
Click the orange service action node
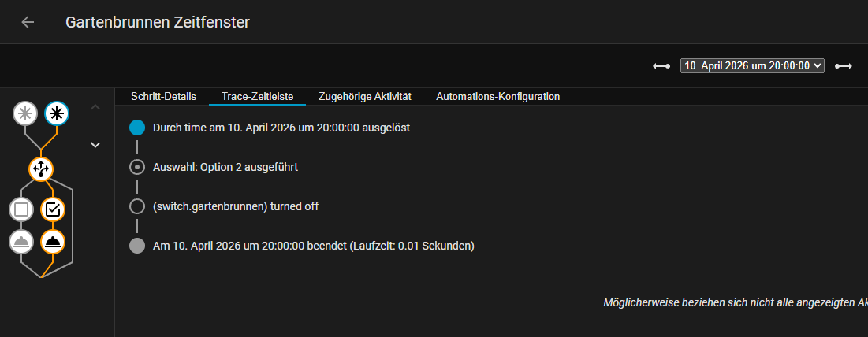click(53, 241)
